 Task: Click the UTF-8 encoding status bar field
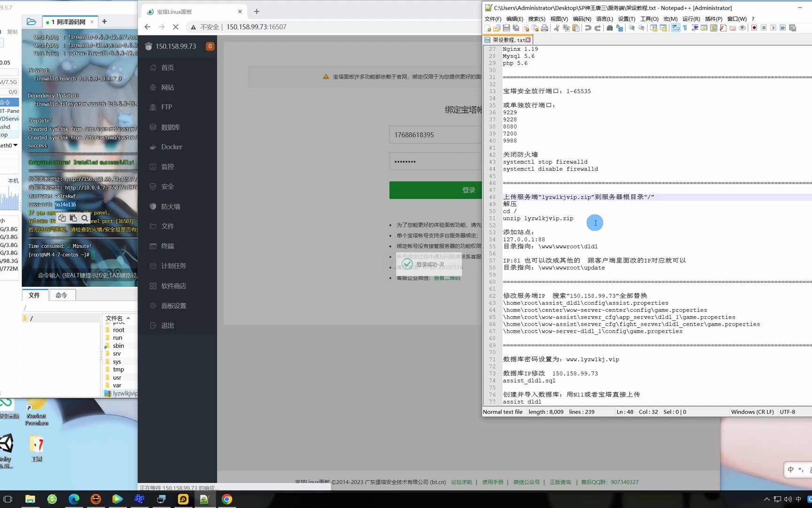[x=788, y=412]
